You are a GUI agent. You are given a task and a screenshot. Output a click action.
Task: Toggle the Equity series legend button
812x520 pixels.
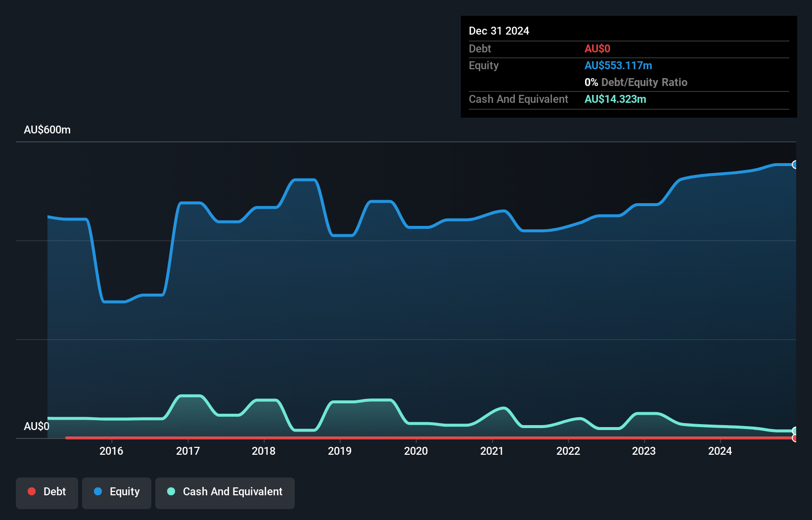click(x=117, y=493)
